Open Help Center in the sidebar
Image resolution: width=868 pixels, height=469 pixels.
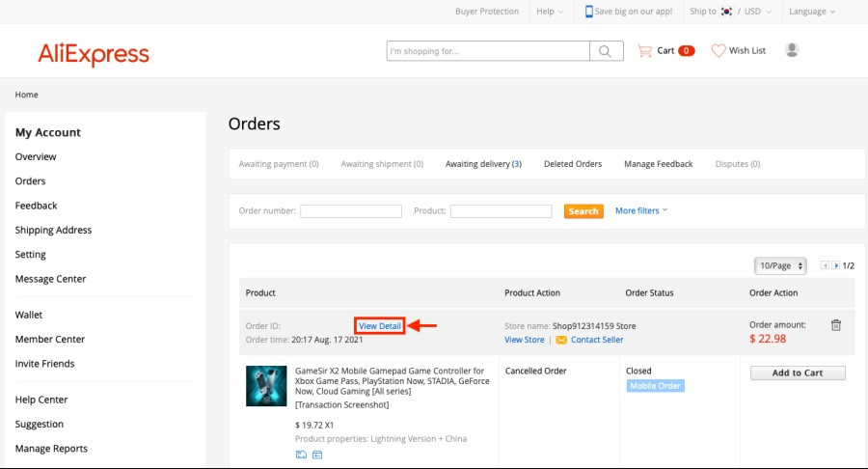tap(41, 400)
